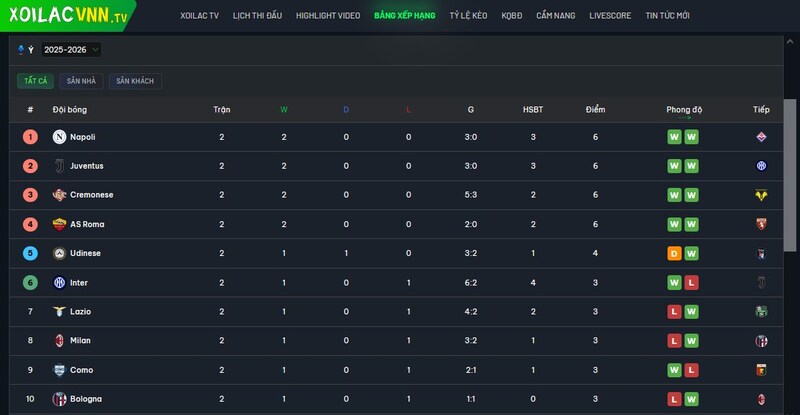The height and width of the screenshot is (415, 800).
Task: Open AS Roma's next opponent icon
Action: tap(761, 224)
